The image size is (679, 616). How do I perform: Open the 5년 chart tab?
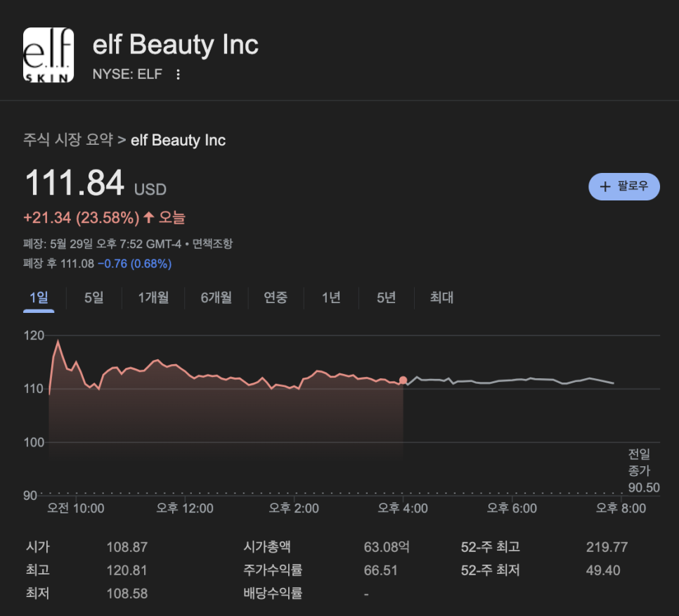387,297
